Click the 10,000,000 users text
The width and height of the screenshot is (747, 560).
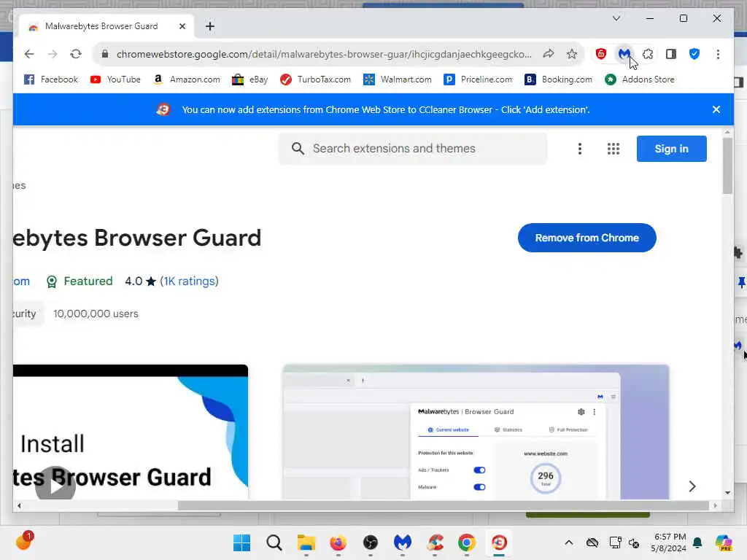[96, 314]
